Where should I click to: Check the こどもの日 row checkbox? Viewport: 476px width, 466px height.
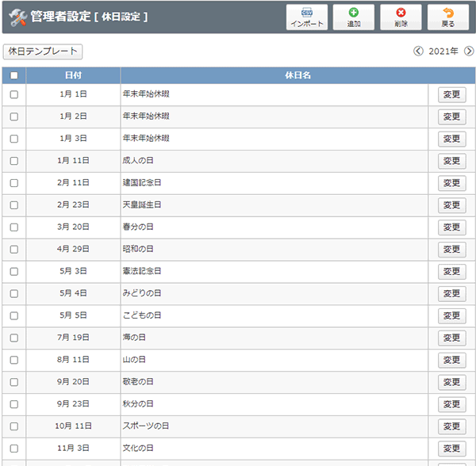tap(14, 315)
